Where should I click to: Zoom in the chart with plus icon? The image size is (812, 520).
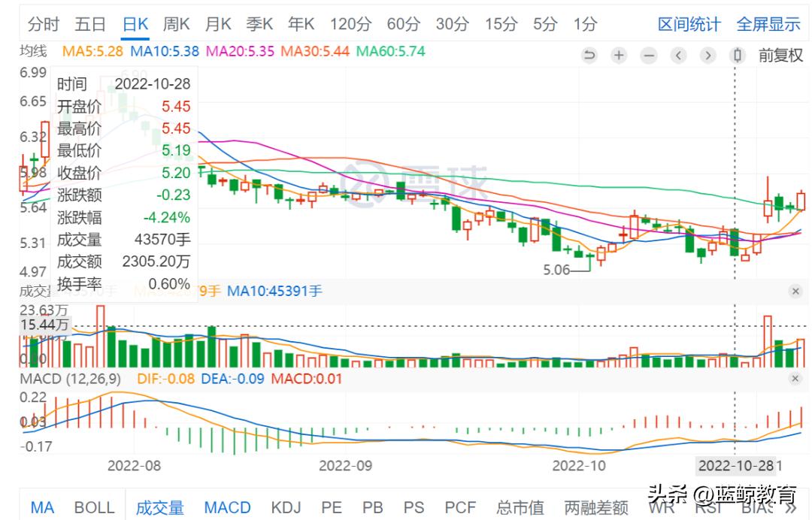[619, 56]
